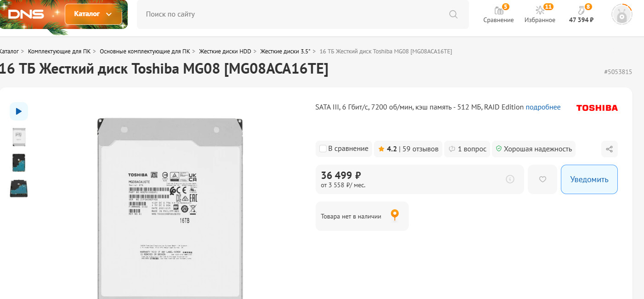Click the DNS logo
Viewport: 644px width, 299px height.
(x=26, y=14)
